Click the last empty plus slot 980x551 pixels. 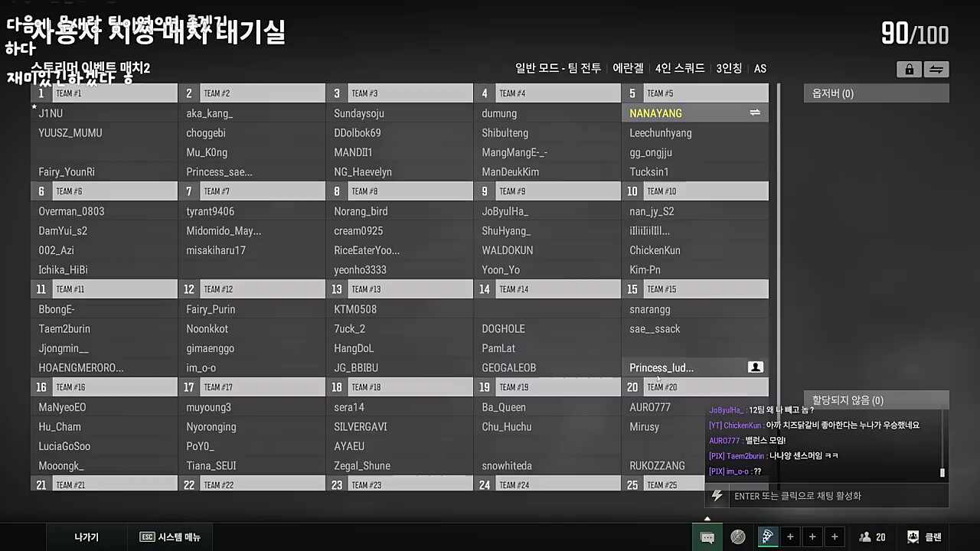(x=835, y=537)
